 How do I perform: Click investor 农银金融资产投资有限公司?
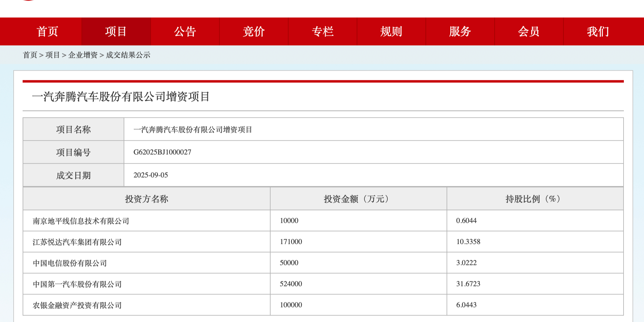point(77,305)
